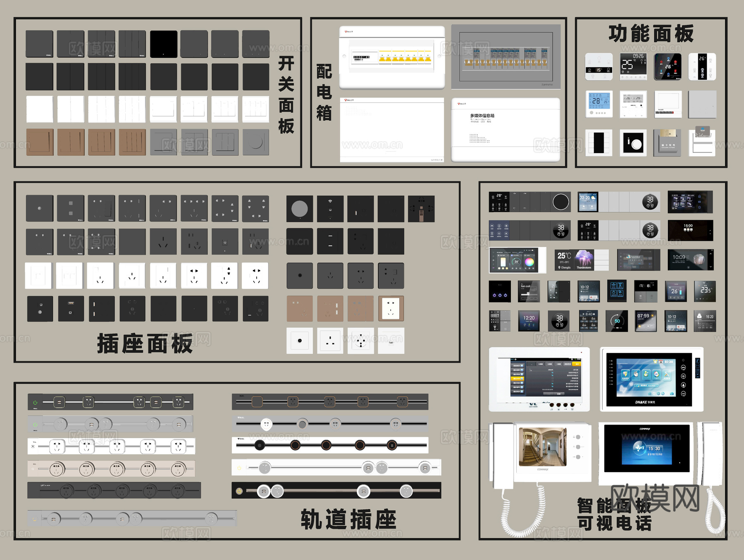Screen dimensions: 744x560
Task: Click the 功能面板 section title
Action: point(651,33)
